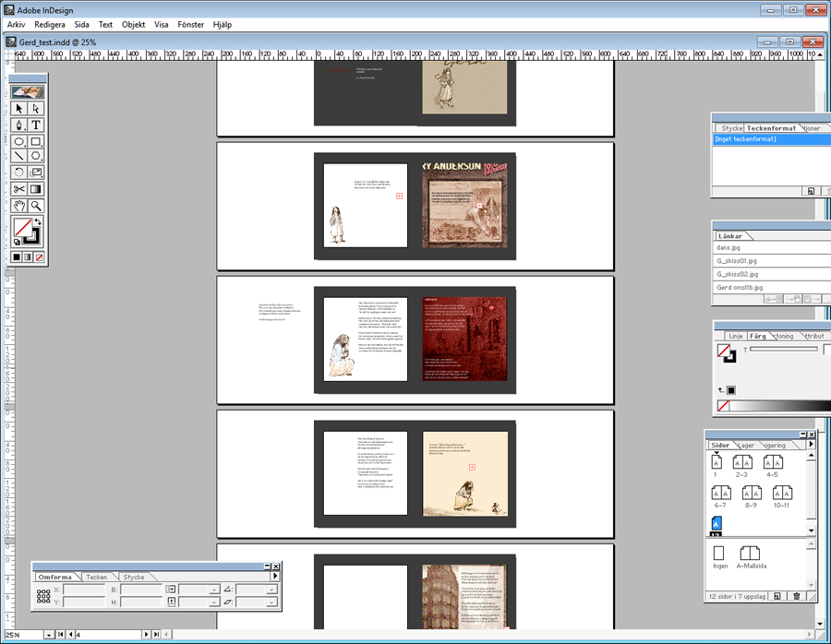Select the Rotate tool
Screen dimensions: 831x644
pyautogui.click(x=19, y=173)
